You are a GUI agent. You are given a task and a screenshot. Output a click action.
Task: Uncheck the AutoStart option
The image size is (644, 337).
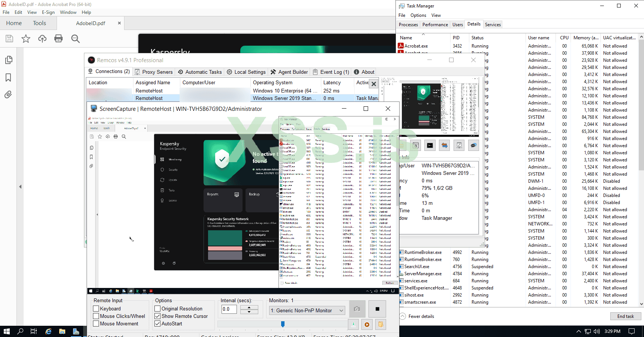pyautogui.click(x=157, y=324)
